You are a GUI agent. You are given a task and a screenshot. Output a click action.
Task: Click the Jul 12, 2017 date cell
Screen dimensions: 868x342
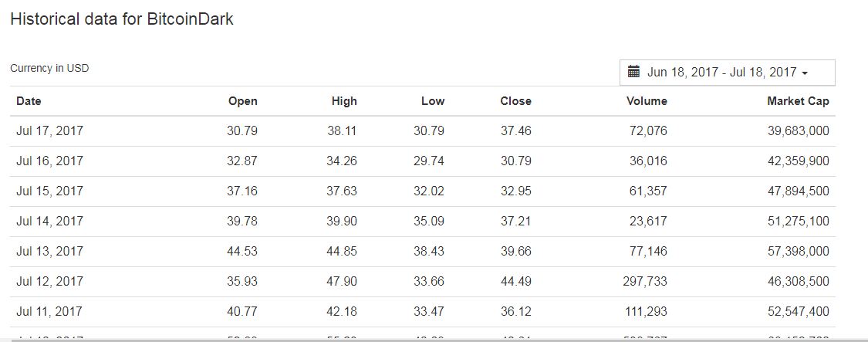(x=49, y=282)
